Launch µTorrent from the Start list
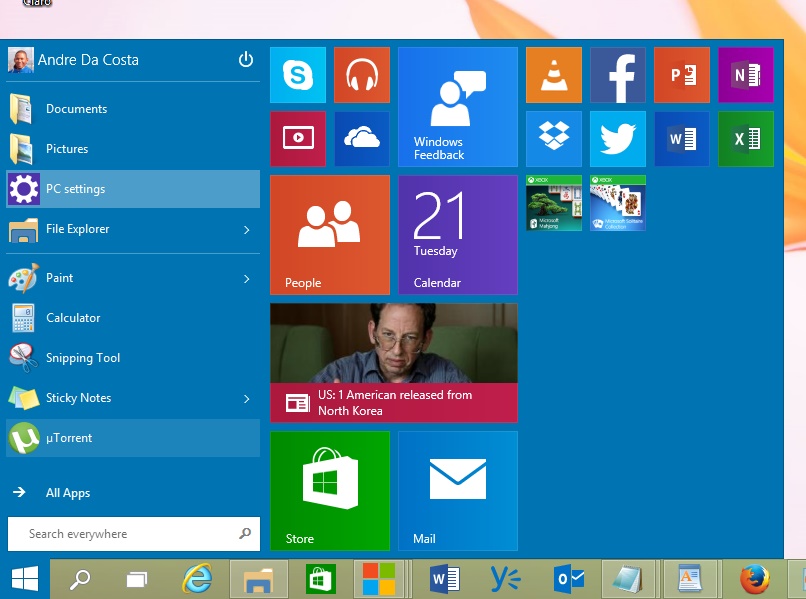The height and width of the screenshot is (599, 806). point(133,438)
